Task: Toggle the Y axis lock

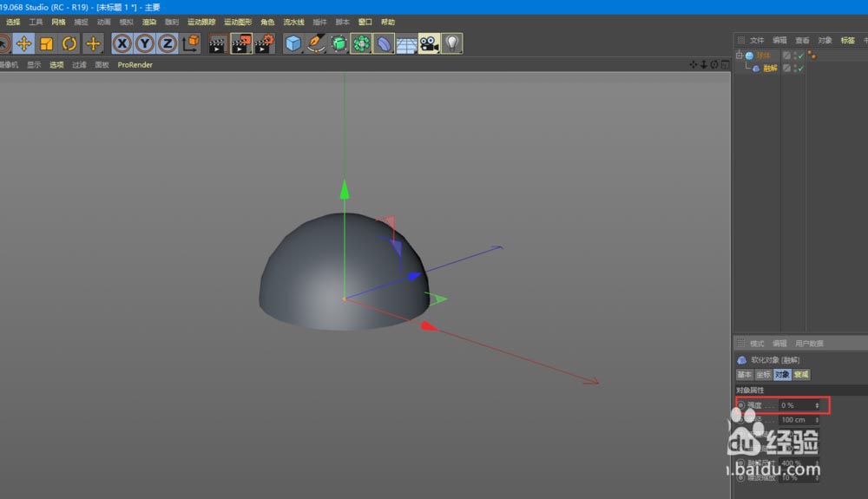Action: pos(145,43)
